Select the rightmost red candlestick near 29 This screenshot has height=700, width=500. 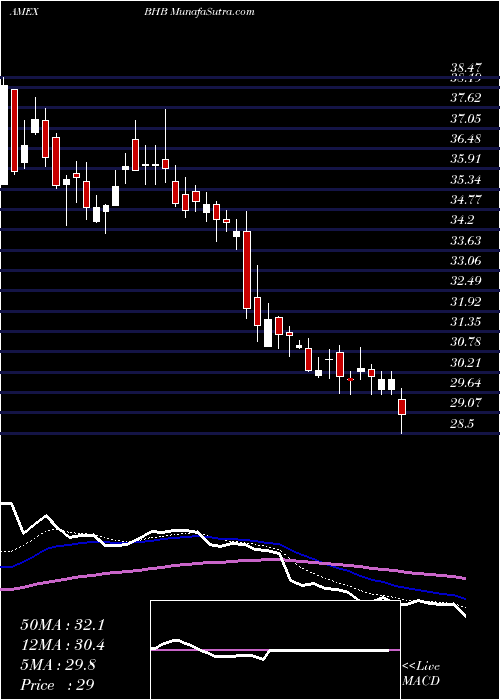pyautogui.click(x=402, y=407)
